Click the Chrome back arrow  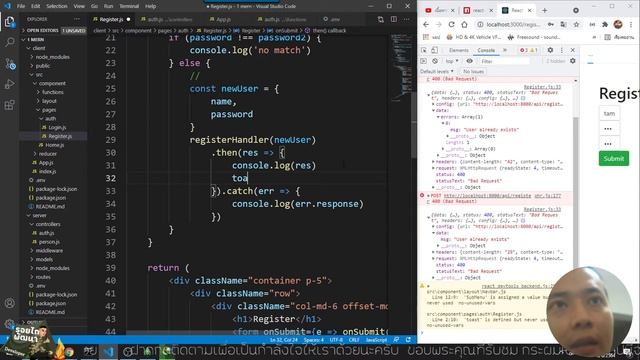click(426, 24)
